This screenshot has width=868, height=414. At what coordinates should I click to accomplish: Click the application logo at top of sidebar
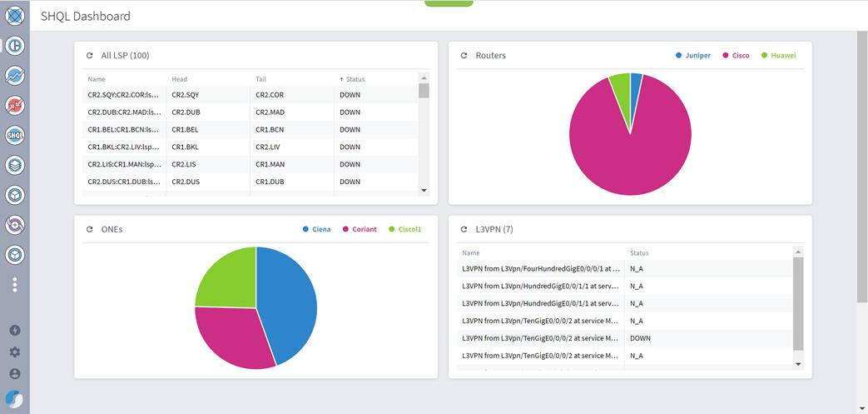point(15,16)
